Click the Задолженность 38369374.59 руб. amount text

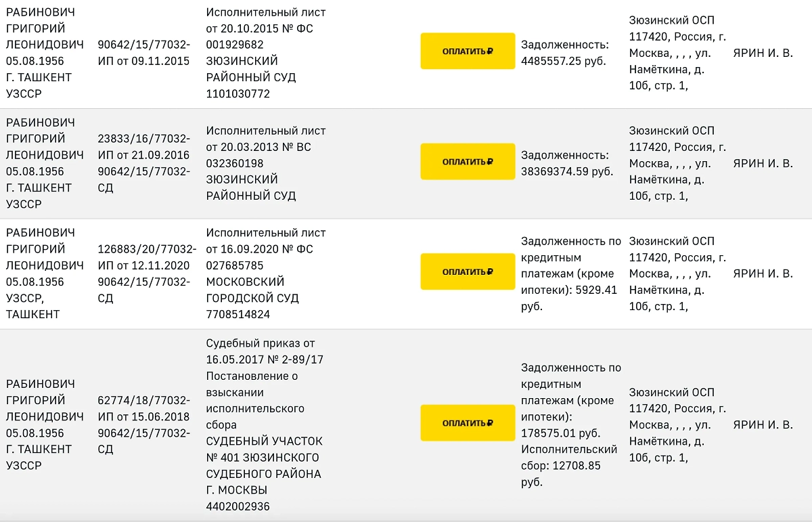[x=566, y=163]
